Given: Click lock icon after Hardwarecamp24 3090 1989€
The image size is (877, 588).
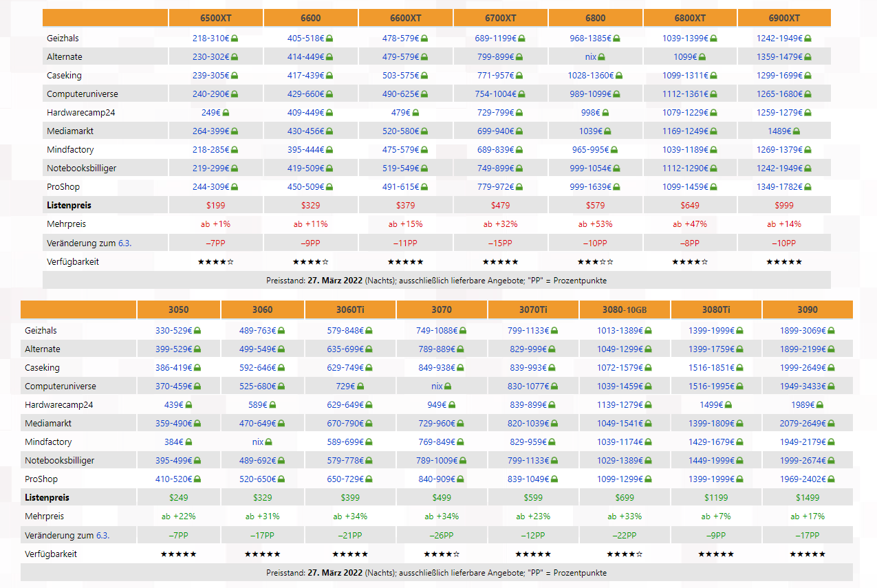Looking at the screenshot, I should pyautogui.click(x=819, y=405).
